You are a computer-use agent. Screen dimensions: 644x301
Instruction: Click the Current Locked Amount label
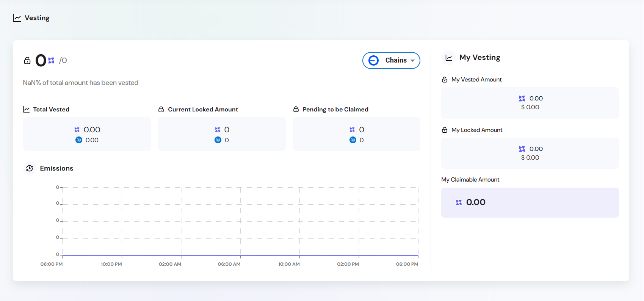point(203,109)
